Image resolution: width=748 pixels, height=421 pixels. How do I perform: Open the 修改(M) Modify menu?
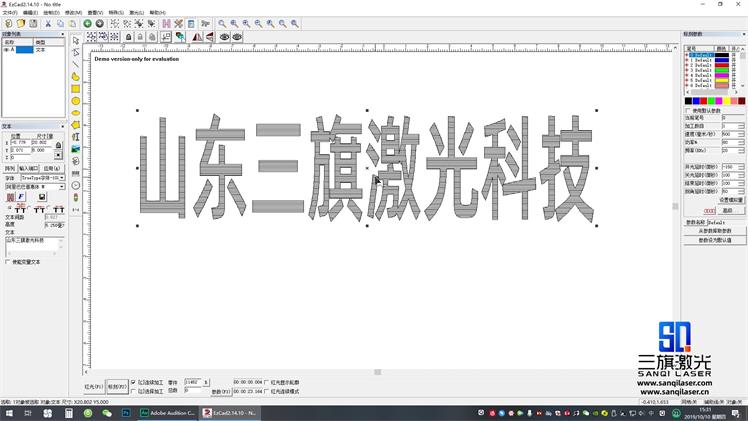[73, 12]
